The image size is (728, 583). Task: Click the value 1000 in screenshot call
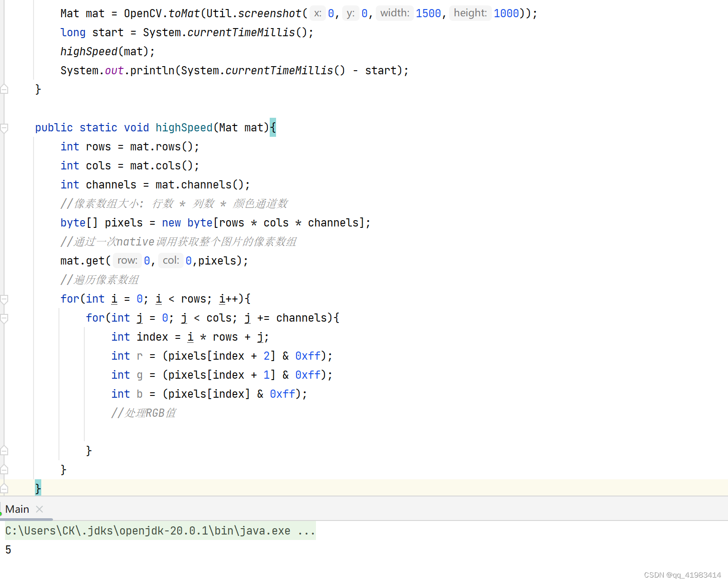(506, 14)
